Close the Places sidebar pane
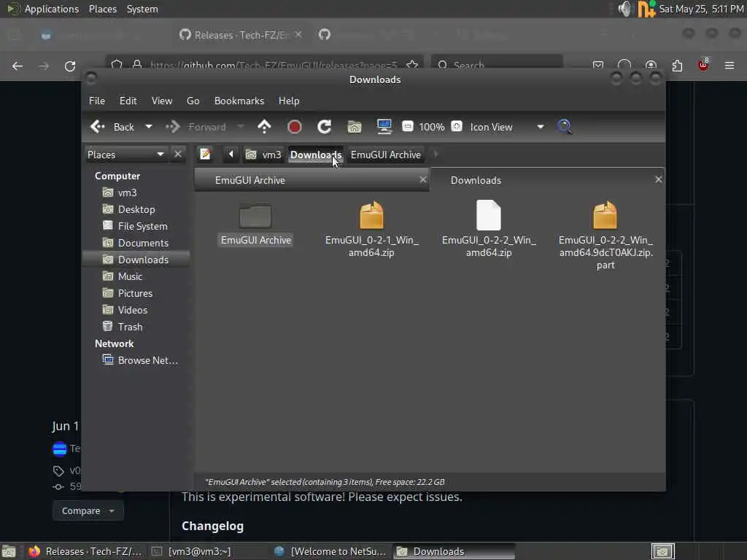The image size is (747, 560). (x=178, y=155)
